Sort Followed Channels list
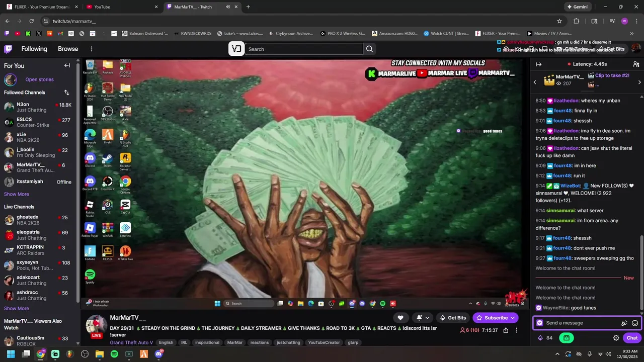Image resolution: width=644 pixels, height=362 pixels. [66, 93]
